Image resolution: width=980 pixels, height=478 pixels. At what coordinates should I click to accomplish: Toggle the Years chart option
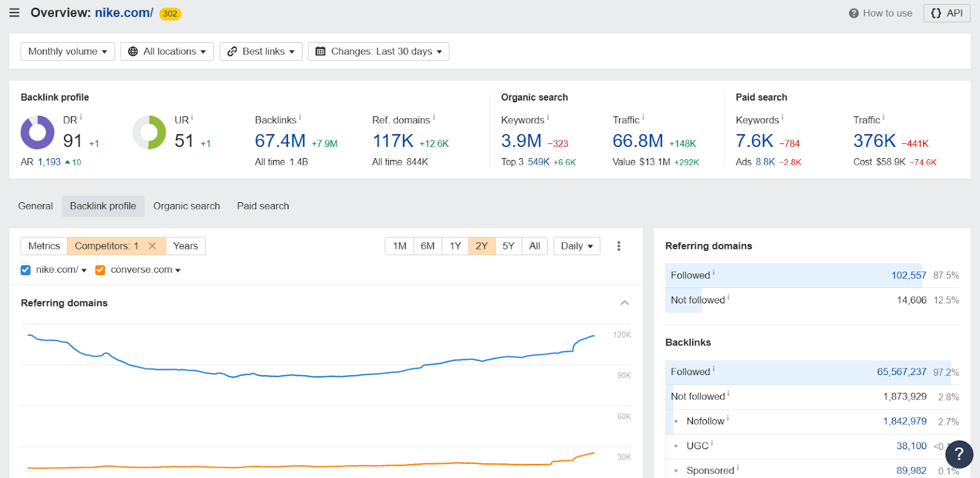click(x=186, y=246)
